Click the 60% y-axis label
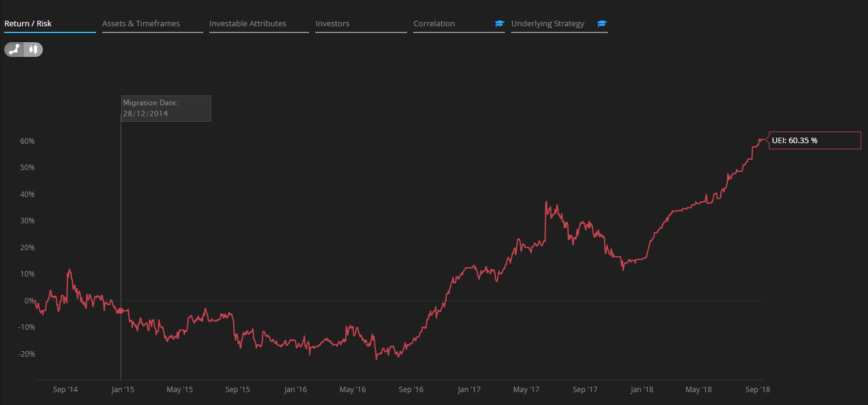Image resolution: width=868 pixels, height=405 pixels. pos(27,141)
